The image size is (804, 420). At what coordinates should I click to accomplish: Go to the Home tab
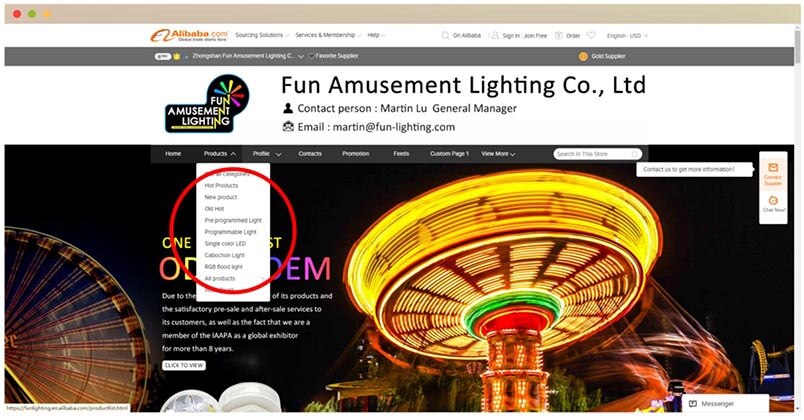173,154
